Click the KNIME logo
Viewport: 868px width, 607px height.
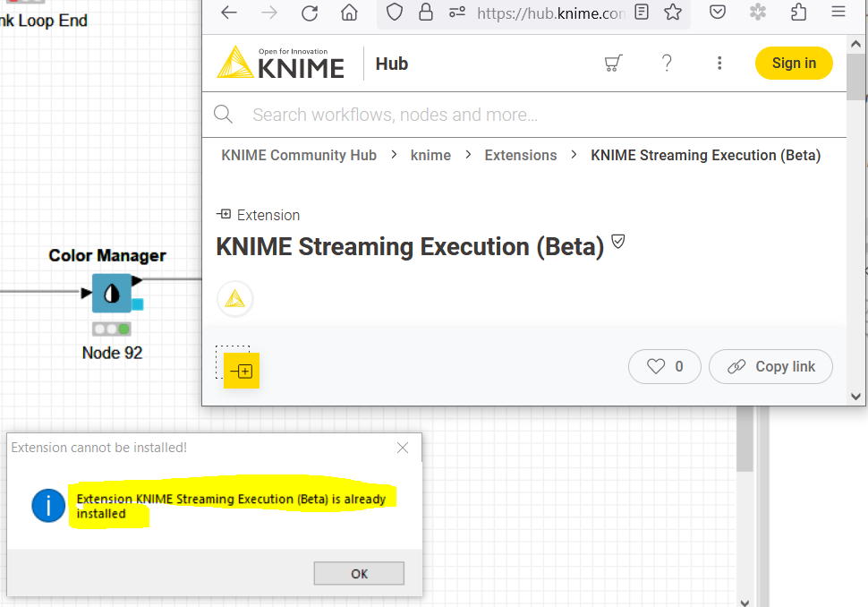click(280, 64)
